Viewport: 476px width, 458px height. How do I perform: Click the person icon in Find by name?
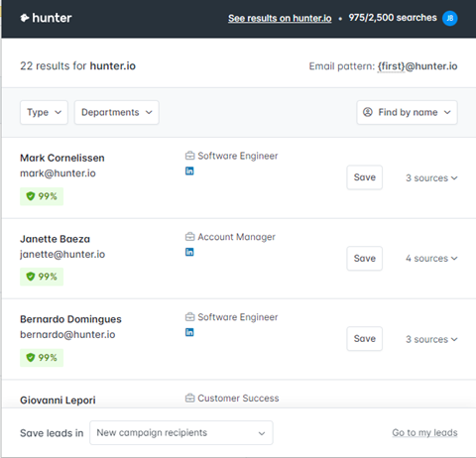pos(368,112)
